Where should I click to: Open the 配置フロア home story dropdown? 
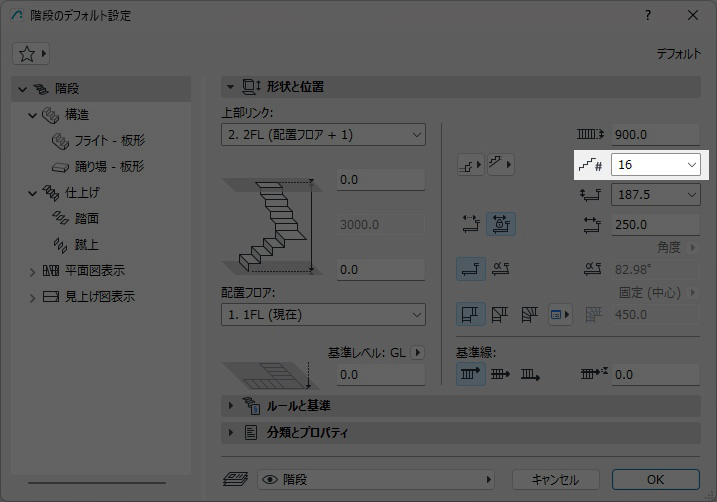323,315
